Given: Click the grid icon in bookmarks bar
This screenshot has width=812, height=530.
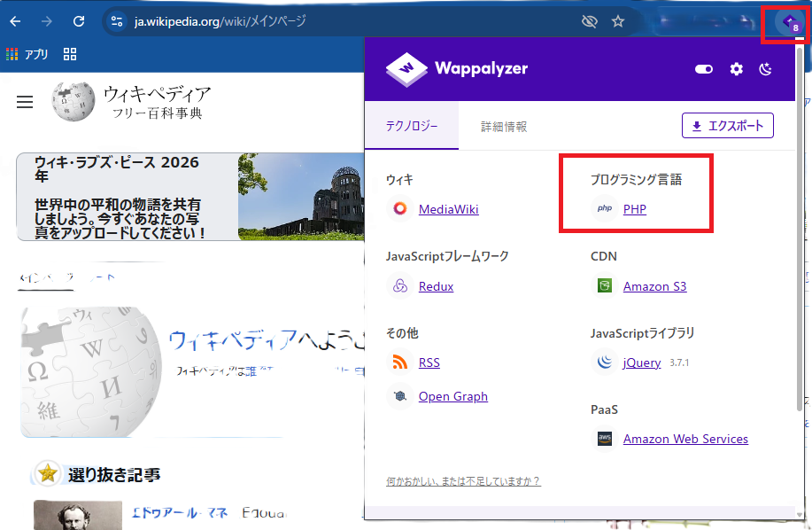Looking at the screenshot, I should coord(70,54).
